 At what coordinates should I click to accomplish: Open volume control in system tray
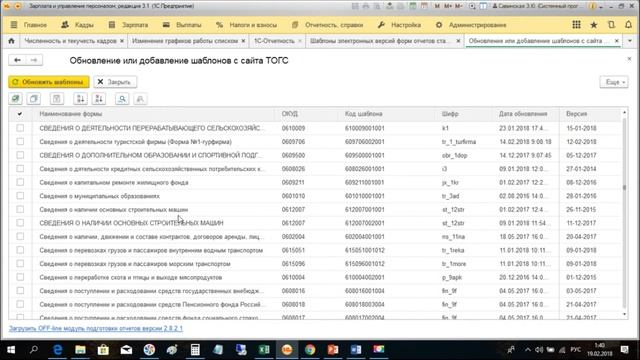click(539, 350)
